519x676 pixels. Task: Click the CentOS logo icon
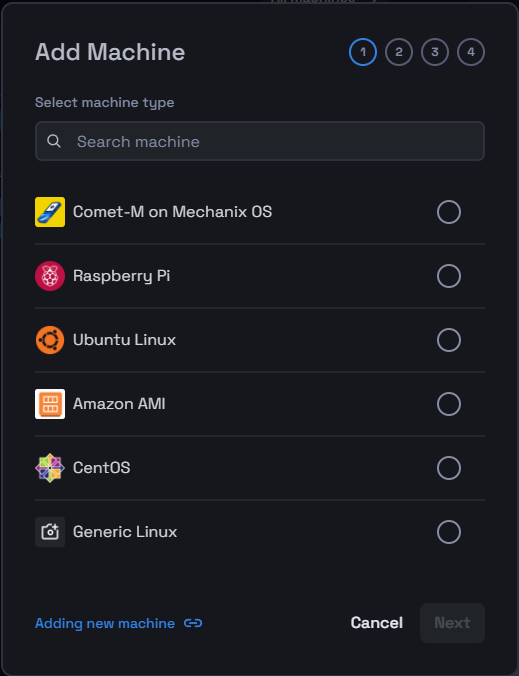point(50,468)
